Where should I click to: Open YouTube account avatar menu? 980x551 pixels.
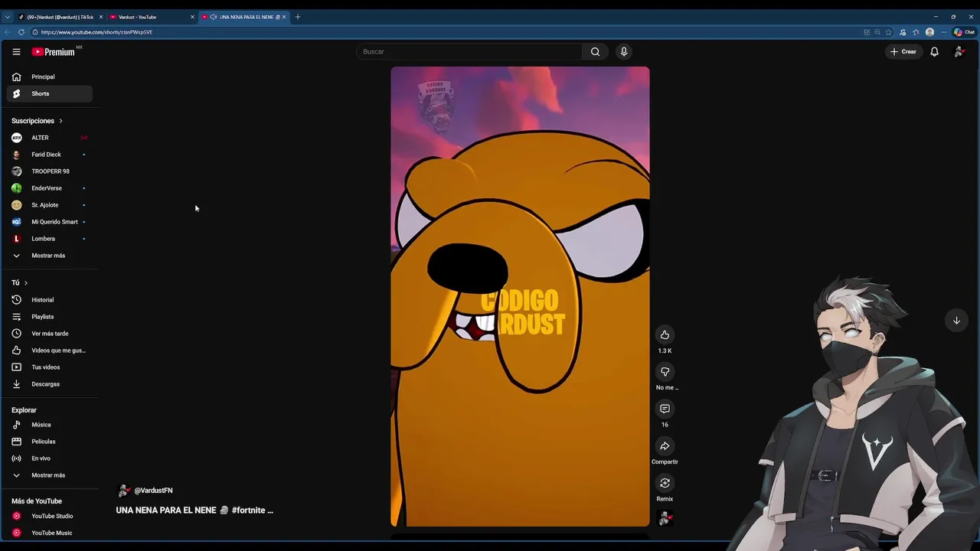pyautogui.click(x=959, y=51)
